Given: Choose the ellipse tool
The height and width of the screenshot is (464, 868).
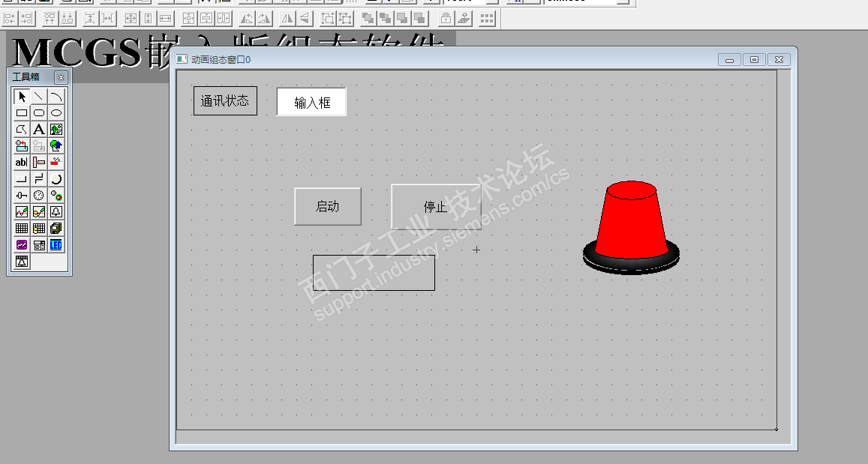Looking at the screenshot, I should point(56,113).
